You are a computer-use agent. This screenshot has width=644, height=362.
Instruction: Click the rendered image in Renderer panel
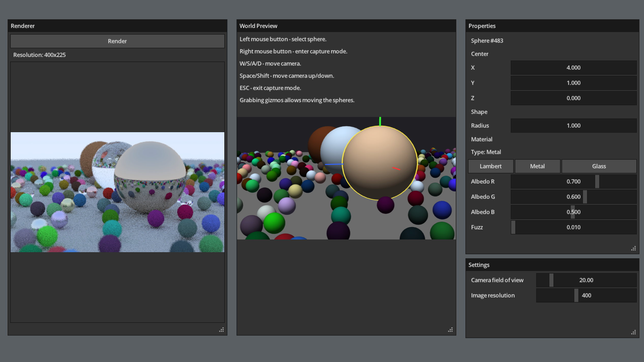[x=117, y=192]
